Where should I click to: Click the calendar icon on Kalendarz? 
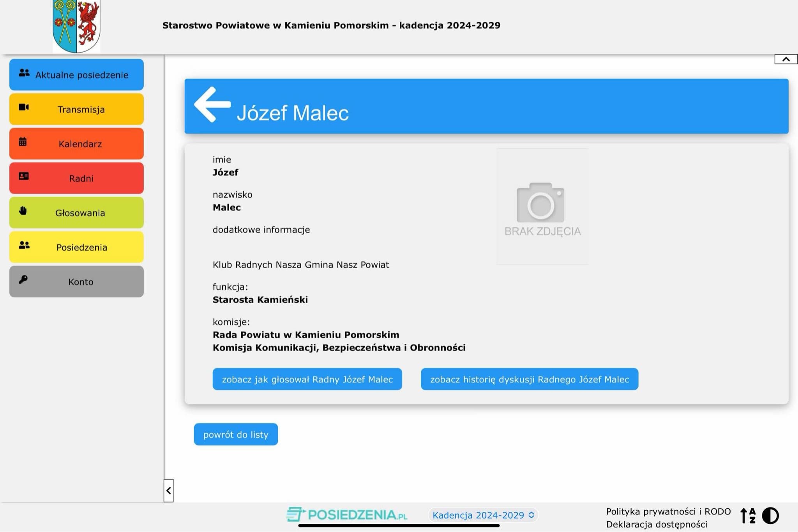23,142
